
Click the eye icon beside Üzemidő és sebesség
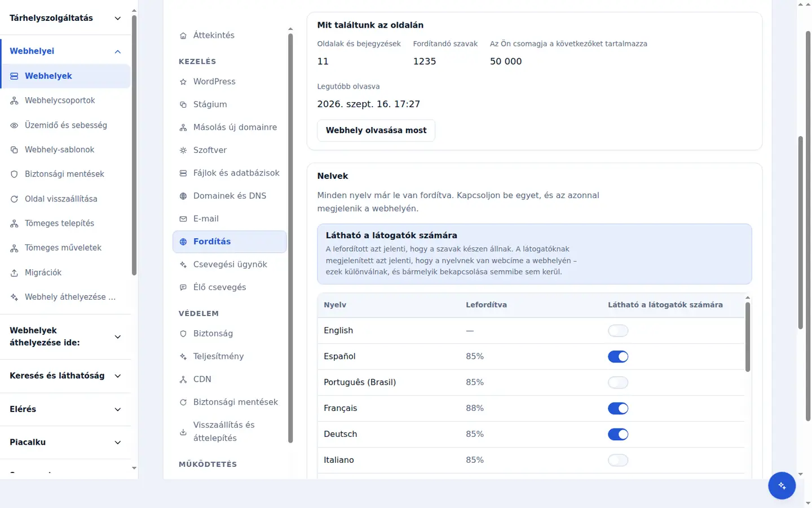coord(14,125)
